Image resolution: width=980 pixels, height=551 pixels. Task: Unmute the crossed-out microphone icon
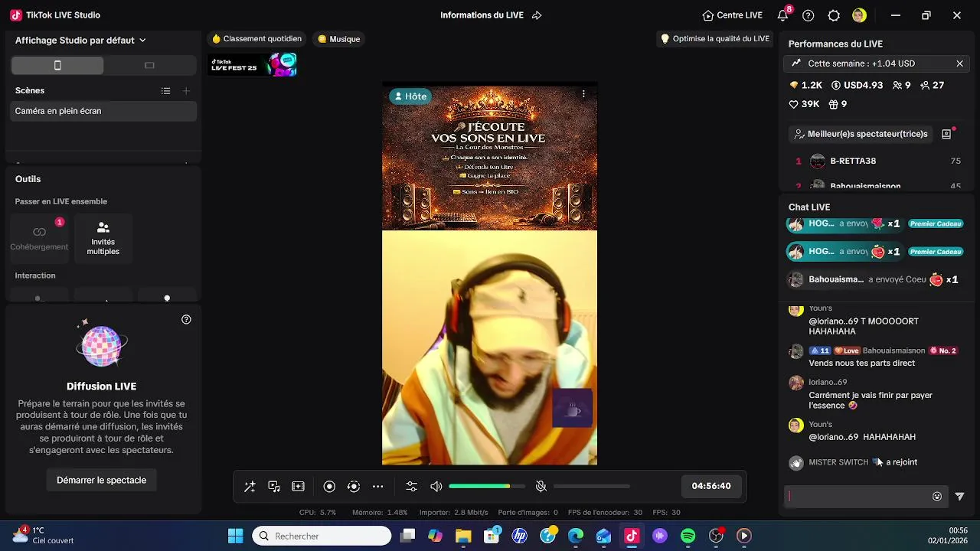click(x=541, y=486)
